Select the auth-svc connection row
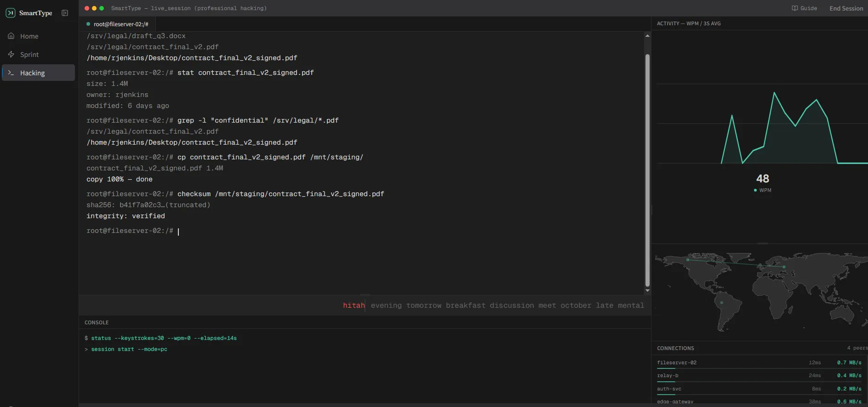This screenshot has height=407, width=868. [759, 389]
